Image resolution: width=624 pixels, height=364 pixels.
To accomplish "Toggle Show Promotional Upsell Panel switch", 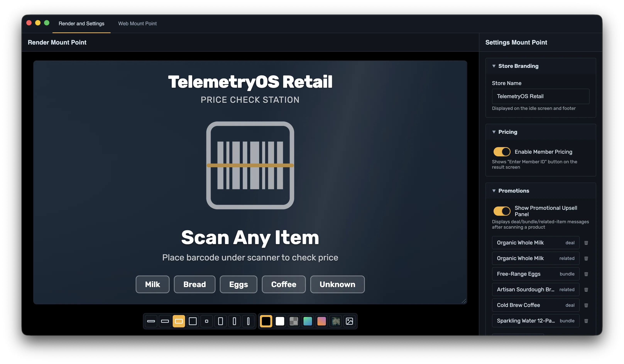I will pos(502,211).
